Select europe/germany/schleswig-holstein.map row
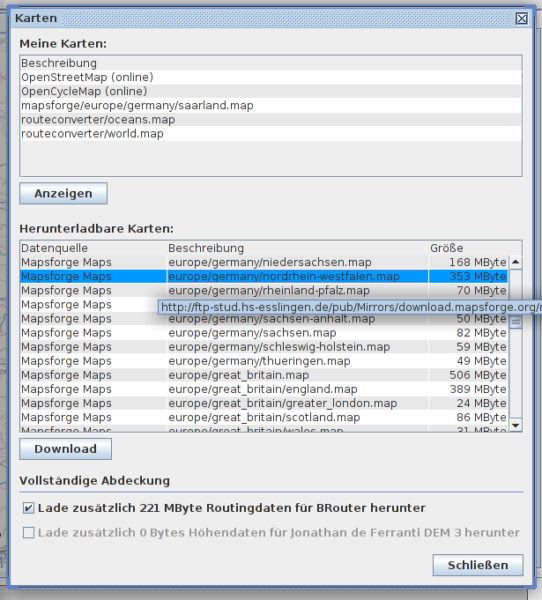 [264, 347]
